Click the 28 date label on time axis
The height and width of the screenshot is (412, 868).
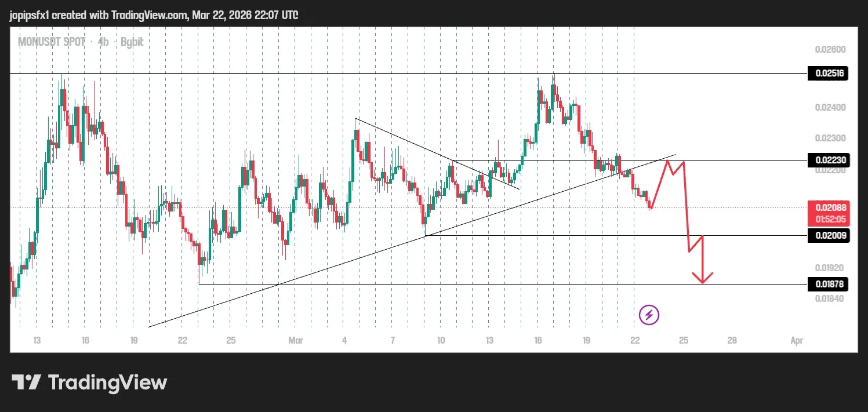[x=732, y=341]
